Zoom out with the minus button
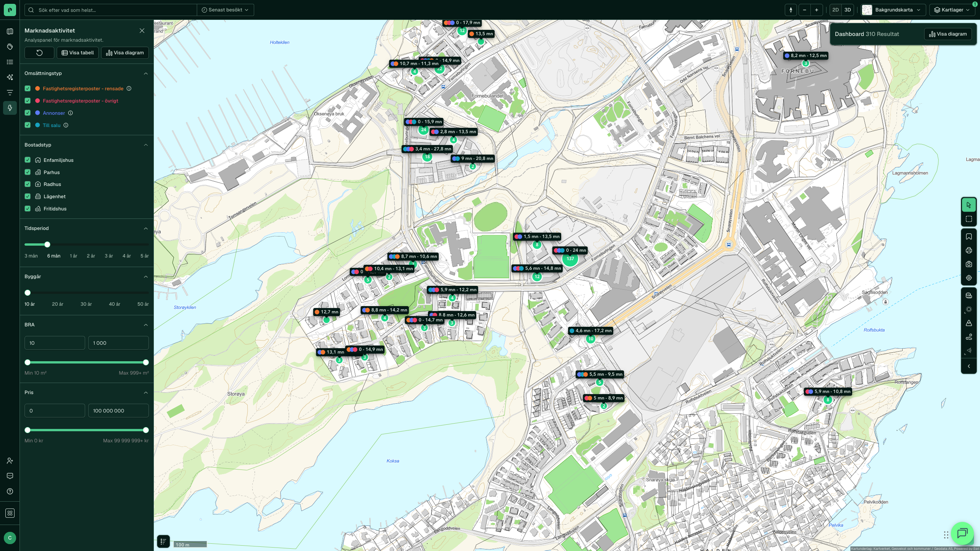The image size is (980, 551). pos(805,10)
